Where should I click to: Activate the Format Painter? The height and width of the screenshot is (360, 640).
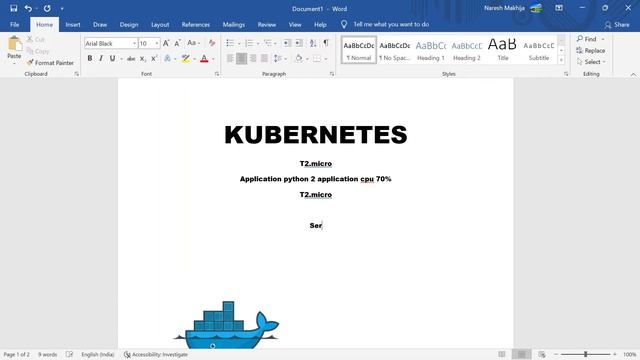[50, 63]
